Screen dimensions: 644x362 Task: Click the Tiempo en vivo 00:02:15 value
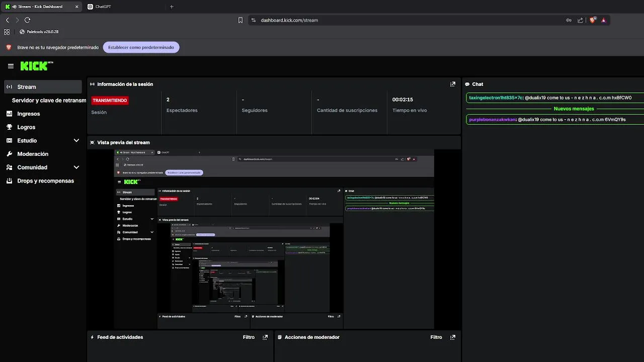(x=403, y=100)
